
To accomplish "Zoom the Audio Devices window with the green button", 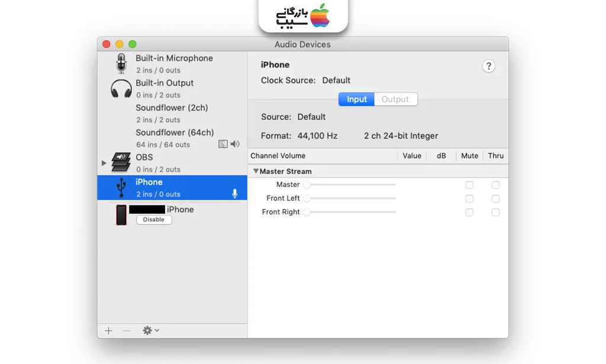I will (133, 44).
